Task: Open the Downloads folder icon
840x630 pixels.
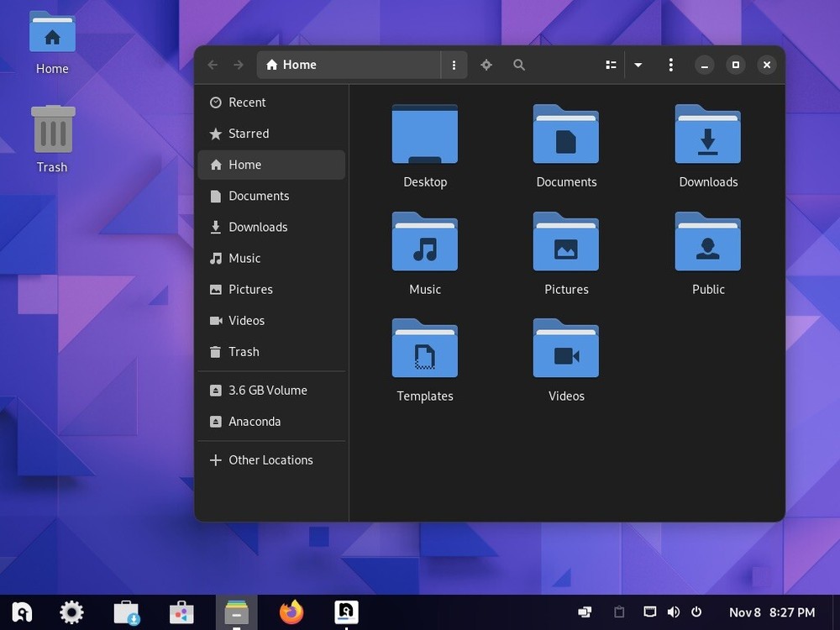Action: (x=707, y=134)
